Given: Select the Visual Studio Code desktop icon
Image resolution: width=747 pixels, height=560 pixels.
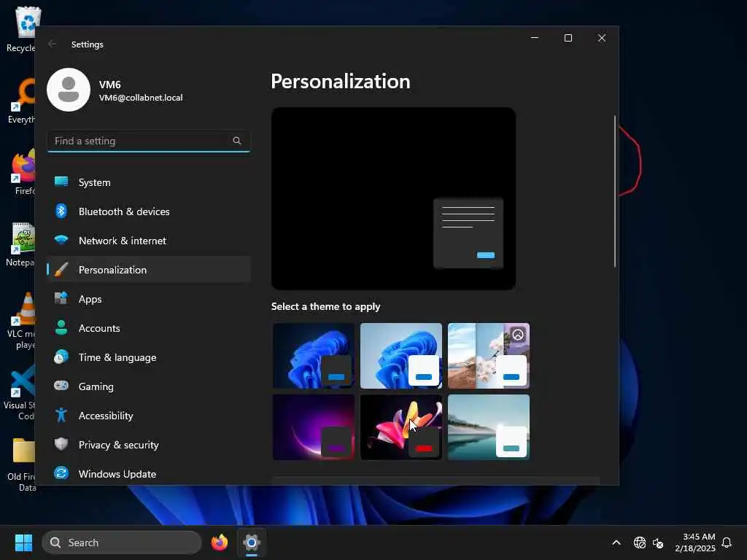Looking at the screenshot, I should click(x=20, y=393).
